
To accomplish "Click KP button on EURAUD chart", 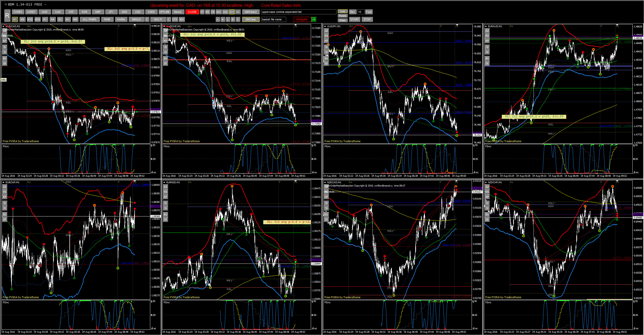I will tap(487, 41).
